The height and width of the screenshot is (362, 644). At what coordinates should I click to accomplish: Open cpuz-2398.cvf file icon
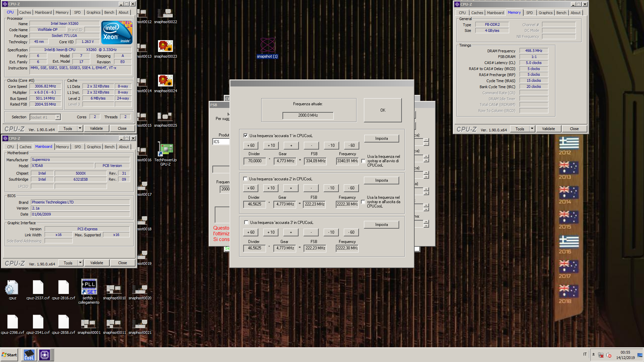click(x=12, y=324)
